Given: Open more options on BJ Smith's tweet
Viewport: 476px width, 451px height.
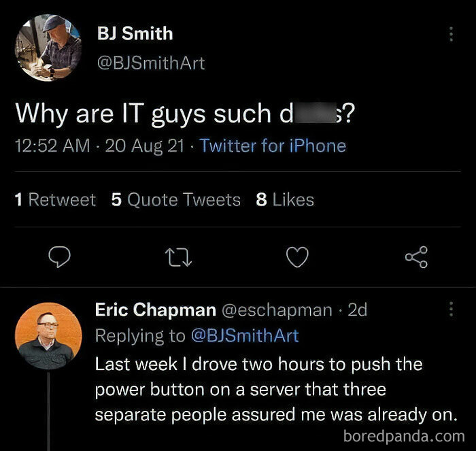Looking at the screenshot, I should click(449, 34).
